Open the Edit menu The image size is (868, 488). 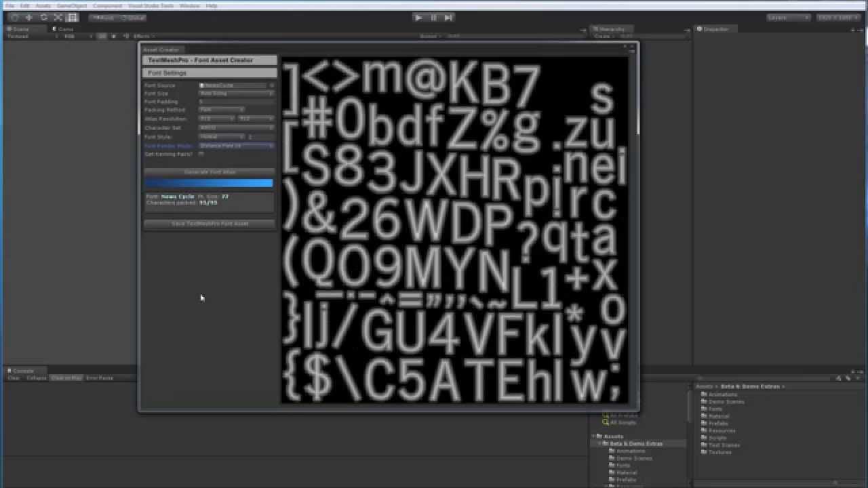(x=24, y=5)
